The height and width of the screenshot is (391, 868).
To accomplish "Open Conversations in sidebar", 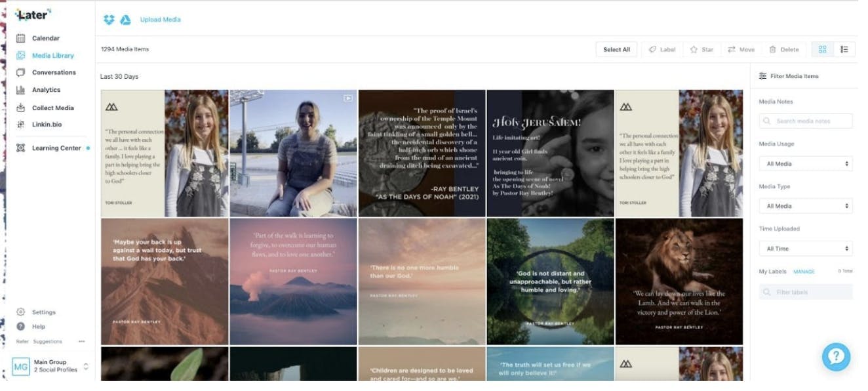I will (x=54, y=73).
